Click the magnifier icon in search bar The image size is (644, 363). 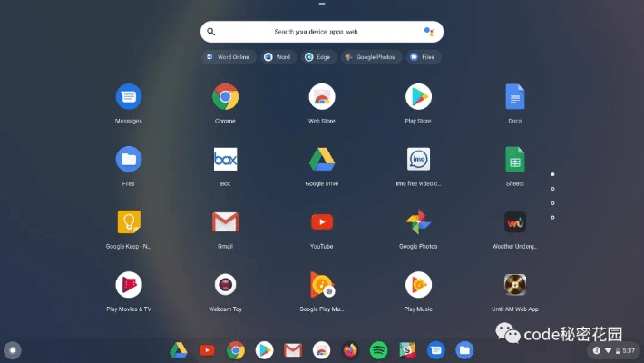click(x=211, y=32)
